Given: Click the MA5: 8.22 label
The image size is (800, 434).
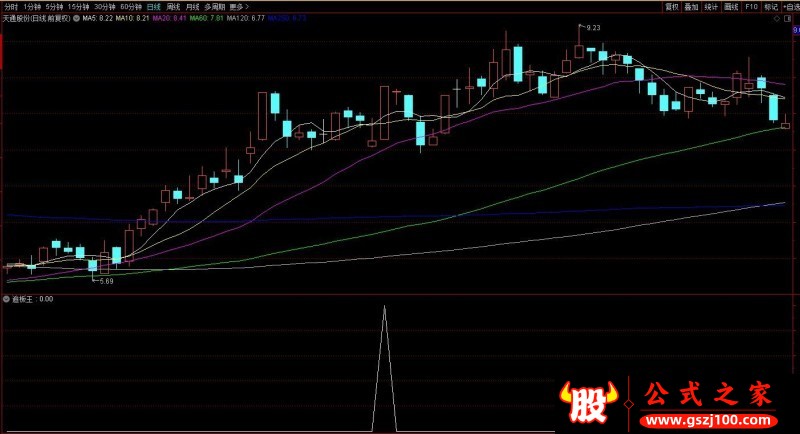Looking at the screenshot, I should (97, 18).
